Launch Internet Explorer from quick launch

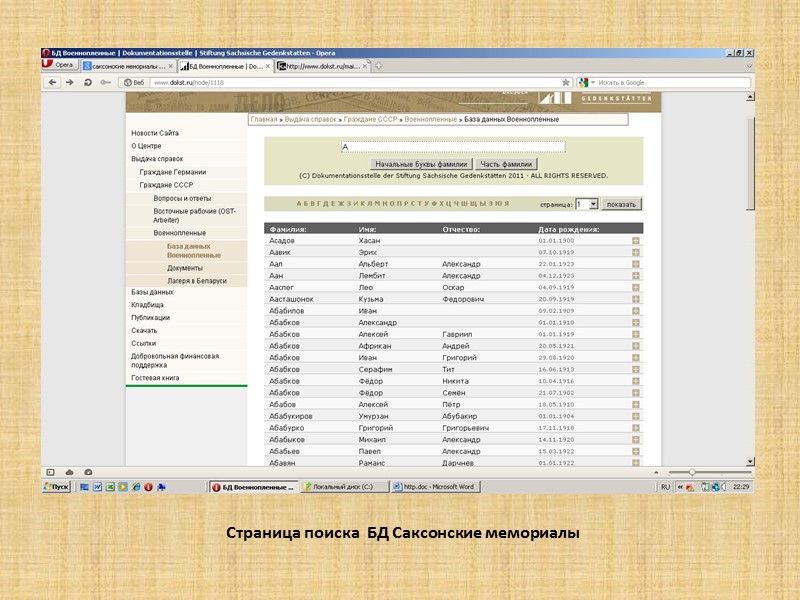click(136, 487)
